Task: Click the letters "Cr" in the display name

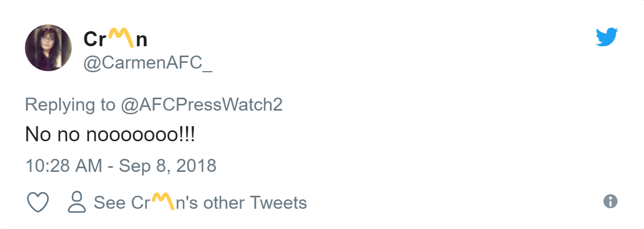Action: click(96, 39)
